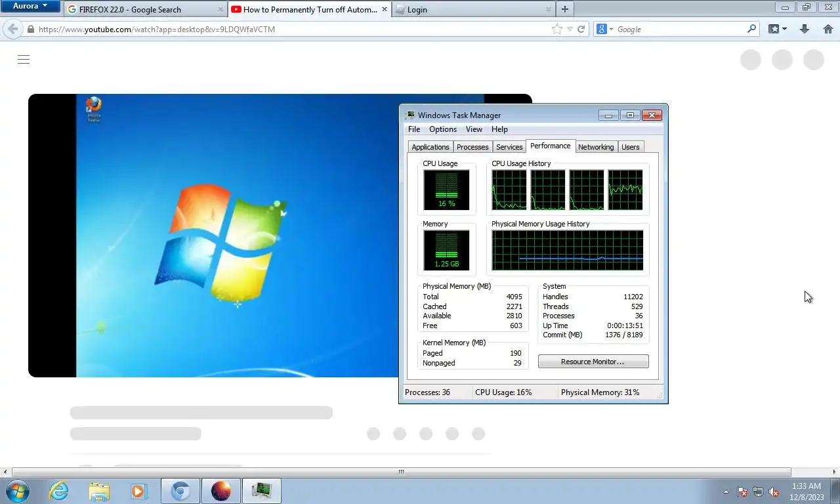Open the YouTube hamburger guide menu
This screenshot has width=840, height=504.
pyautogui.click(x=24, y=60)
